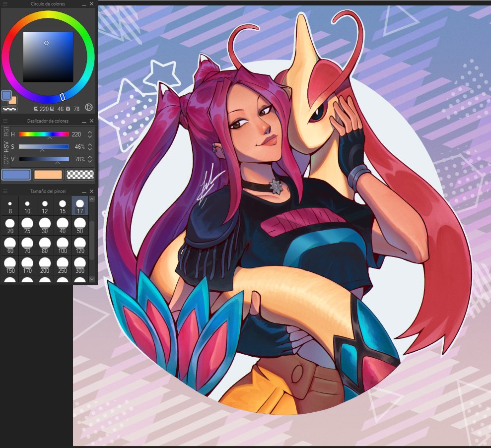
Task: Click the saturation S slider bar
Action: click(44, 147)
